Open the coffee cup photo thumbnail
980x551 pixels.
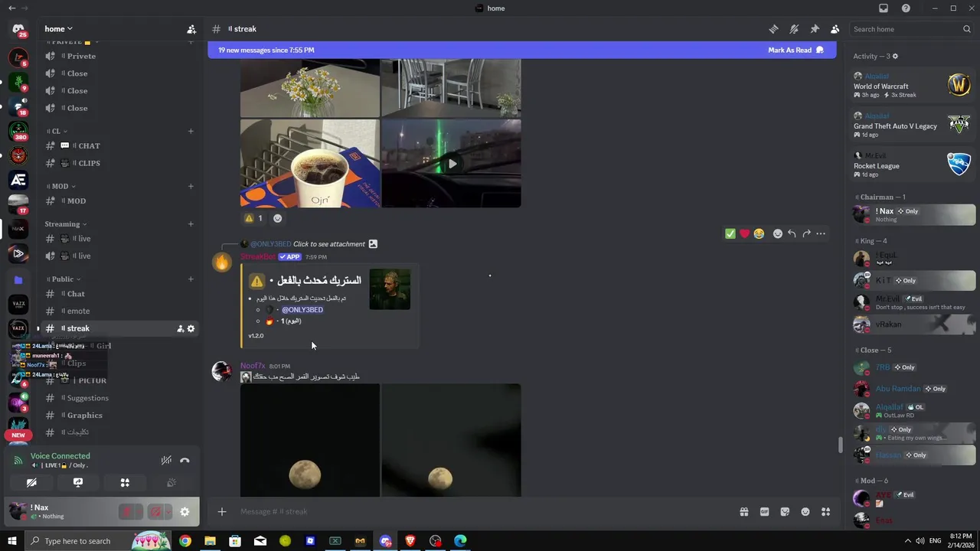(x=310, y=164)
